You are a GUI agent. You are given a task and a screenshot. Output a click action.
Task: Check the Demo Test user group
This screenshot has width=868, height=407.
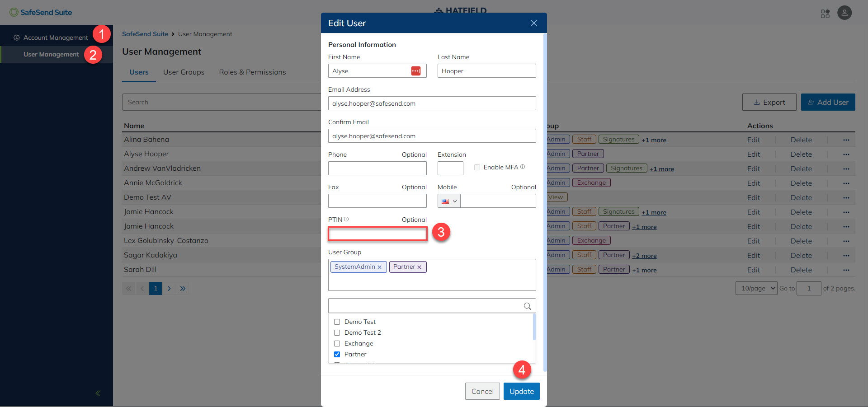point(337,322)
